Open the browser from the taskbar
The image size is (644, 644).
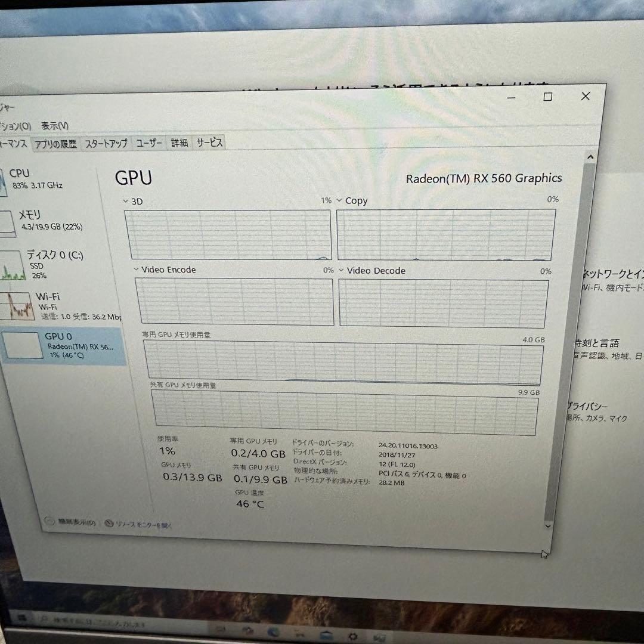pos(274,631)
